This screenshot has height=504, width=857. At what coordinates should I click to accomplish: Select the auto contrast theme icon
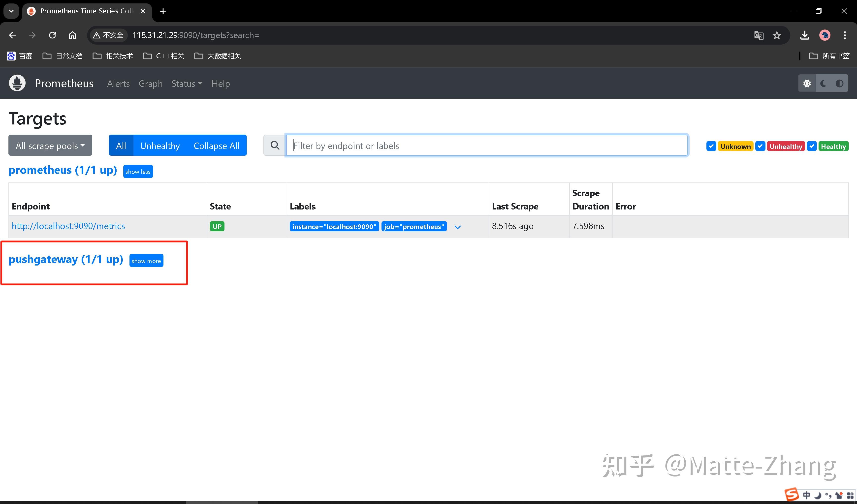tap(839, 84)
